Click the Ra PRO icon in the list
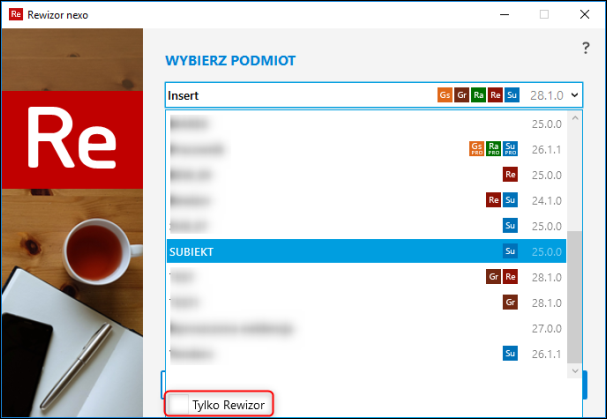Screen dimensions: 607x419 (493, 149)
